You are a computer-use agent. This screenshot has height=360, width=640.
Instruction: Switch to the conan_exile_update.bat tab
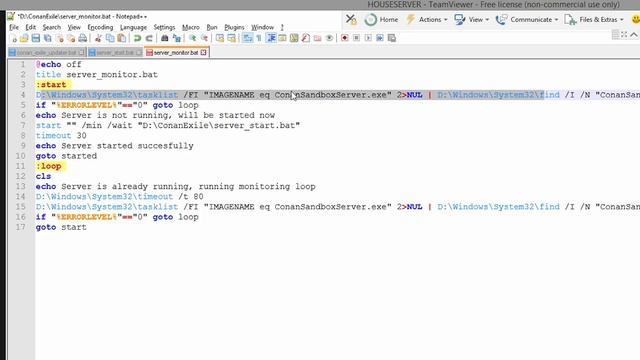(47, 53)
